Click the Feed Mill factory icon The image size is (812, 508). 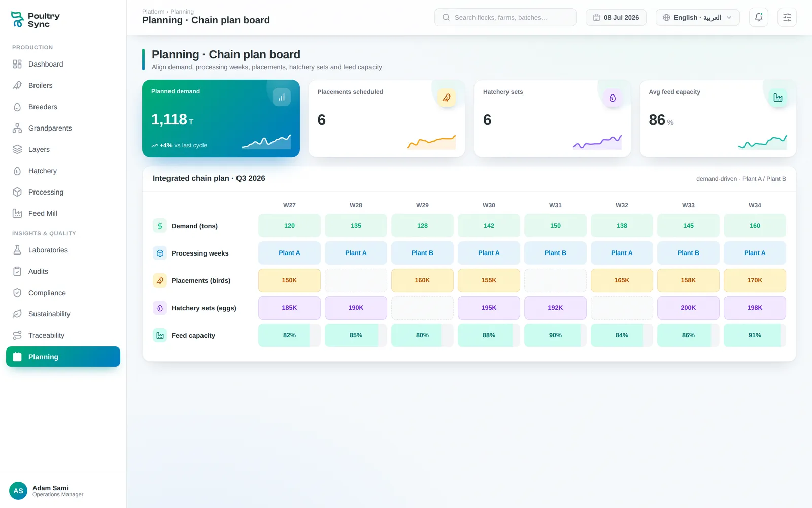(17, 213)
